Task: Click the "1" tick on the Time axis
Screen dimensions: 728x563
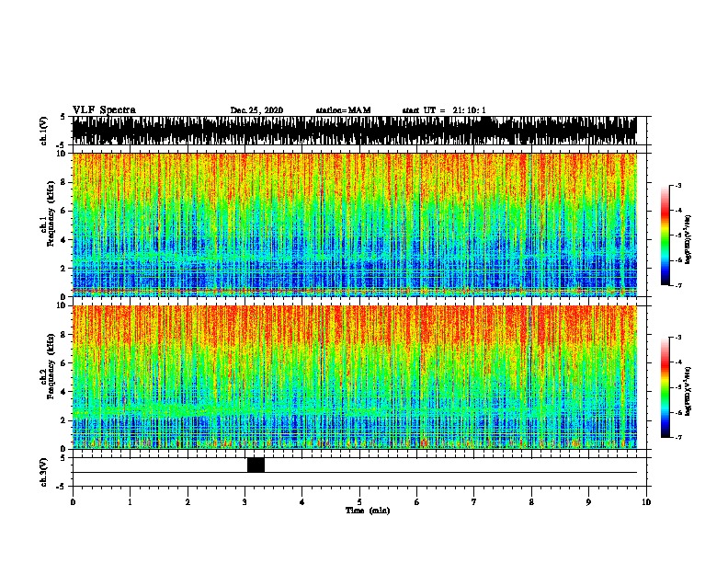Action: (130, 502)
